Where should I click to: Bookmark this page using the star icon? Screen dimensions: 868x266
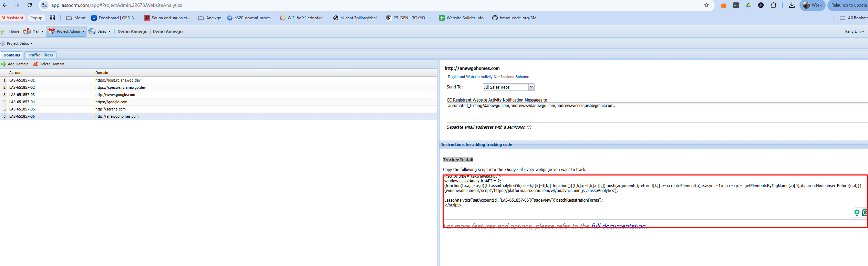[706, 5]
